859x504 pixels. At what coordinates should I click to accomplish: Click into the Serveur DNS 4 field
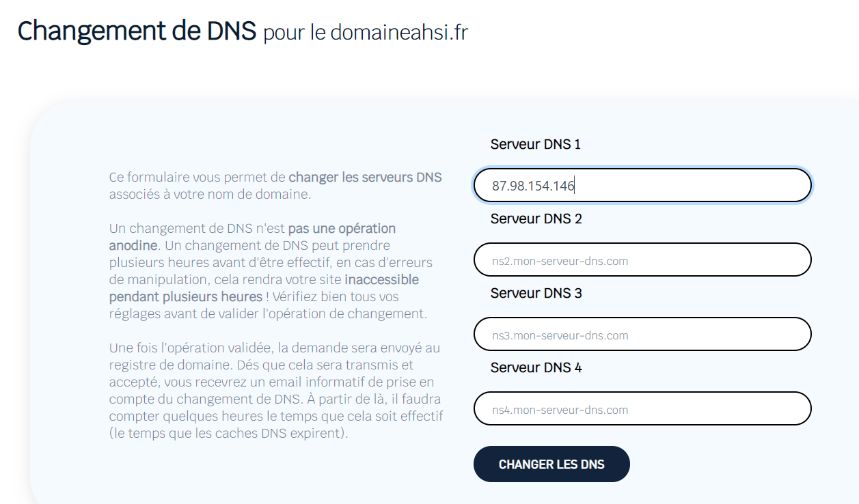pos(642,409)
